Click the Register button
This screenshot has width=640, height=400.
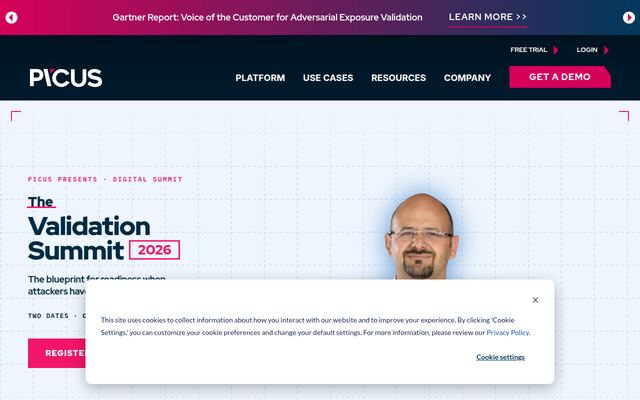[57, 353]
